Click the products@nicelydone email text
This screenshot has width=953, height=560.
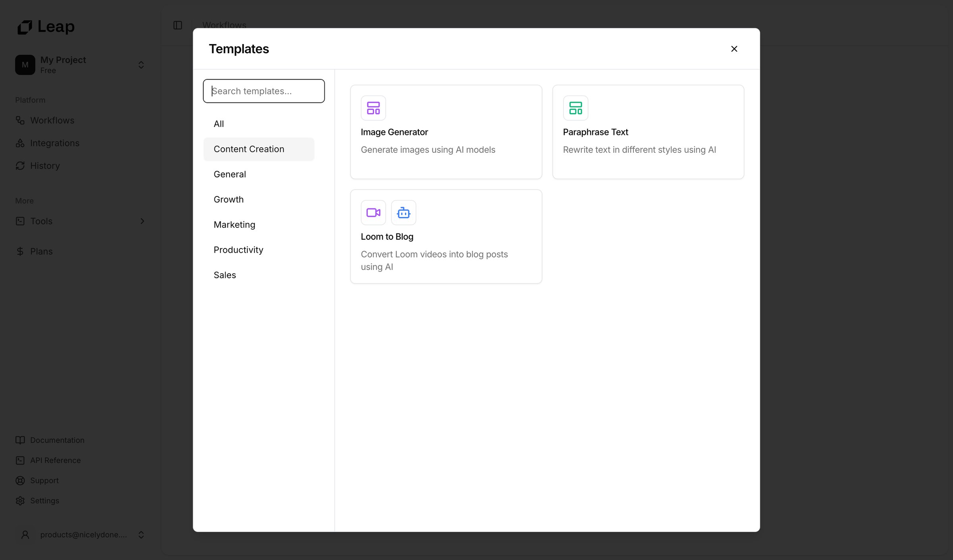coord(83,535)
